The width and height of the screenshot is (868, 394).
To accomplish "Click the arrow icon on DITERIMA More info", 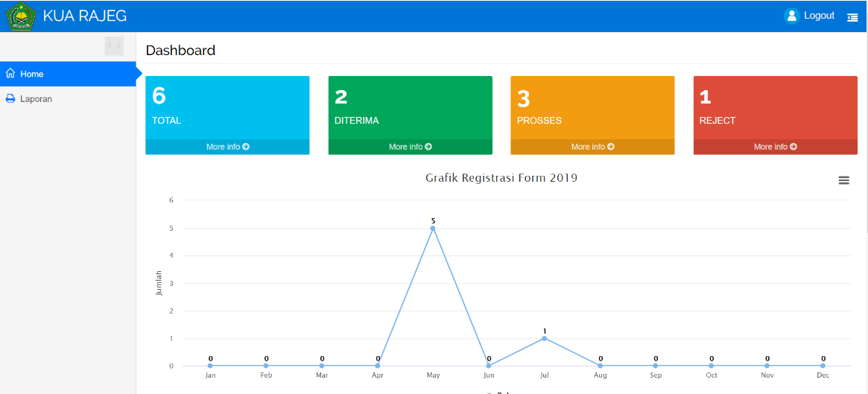I will (428, 147).
